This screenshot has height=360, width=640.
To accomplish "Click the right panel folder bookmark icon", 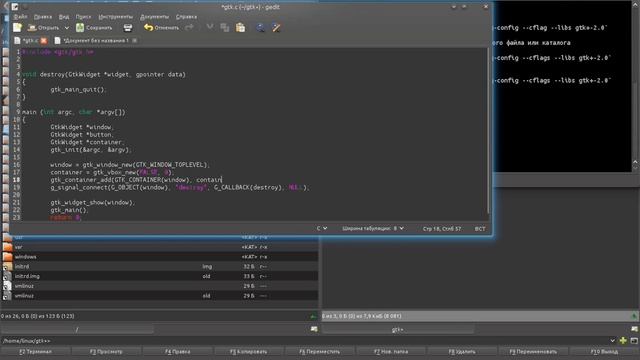I will point(634,329).
